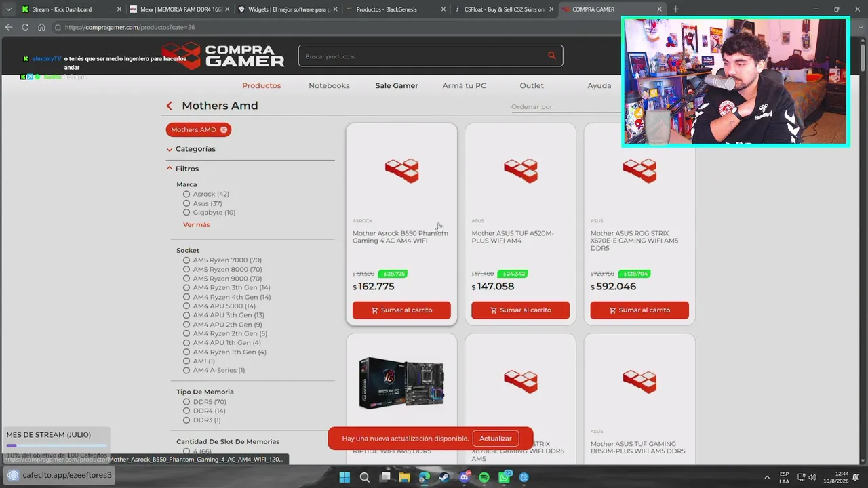The width and height of the screenshot is (868, 488).
Task: Click the browser back arrow
Action: click(9, 27)
